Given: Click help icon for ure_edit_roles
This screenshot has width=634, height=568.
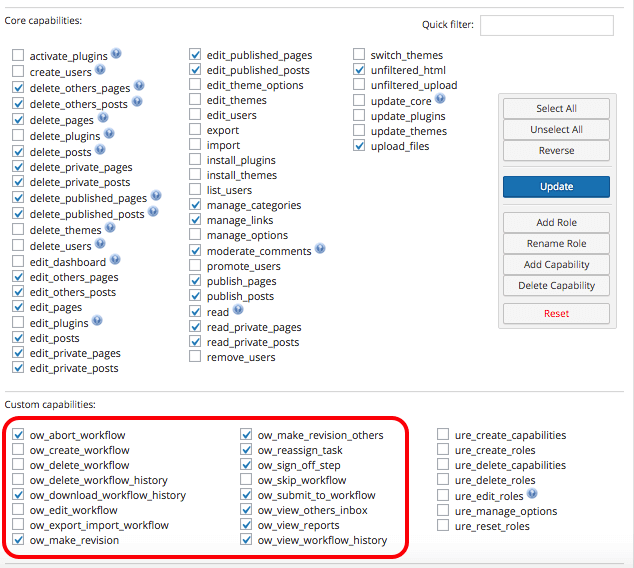Looking at the screenshot, I should [x=532, y=493].
